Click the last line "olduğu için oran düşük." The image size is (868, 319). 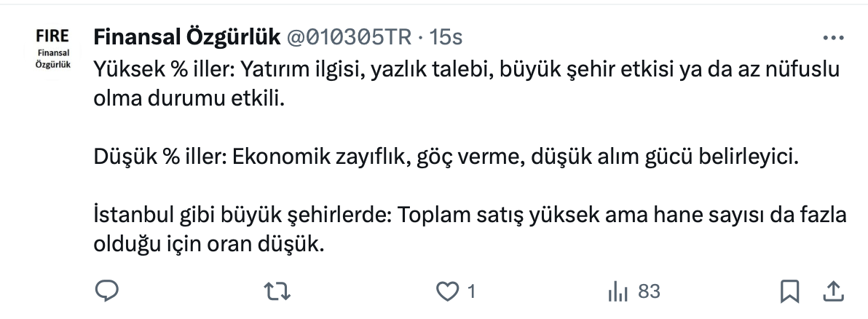[x=208, y=244]
